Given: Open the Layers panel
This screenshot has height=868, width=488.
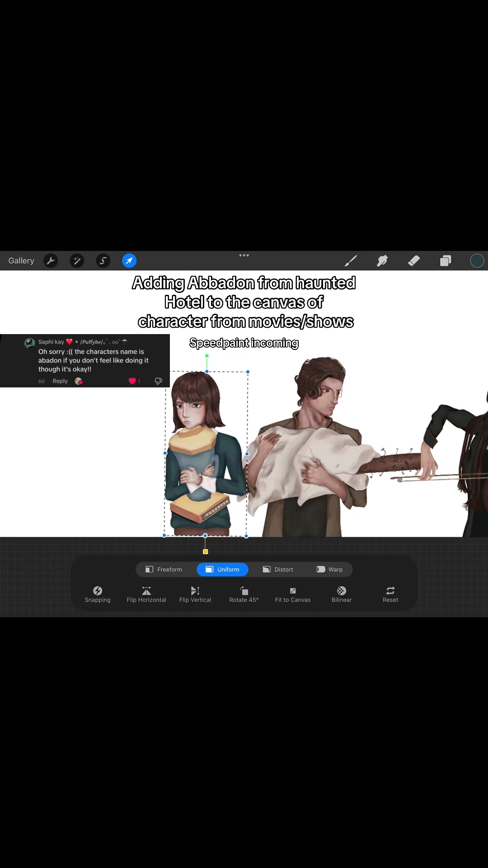Looking at the screenshot, I should [x=446, y=261].
